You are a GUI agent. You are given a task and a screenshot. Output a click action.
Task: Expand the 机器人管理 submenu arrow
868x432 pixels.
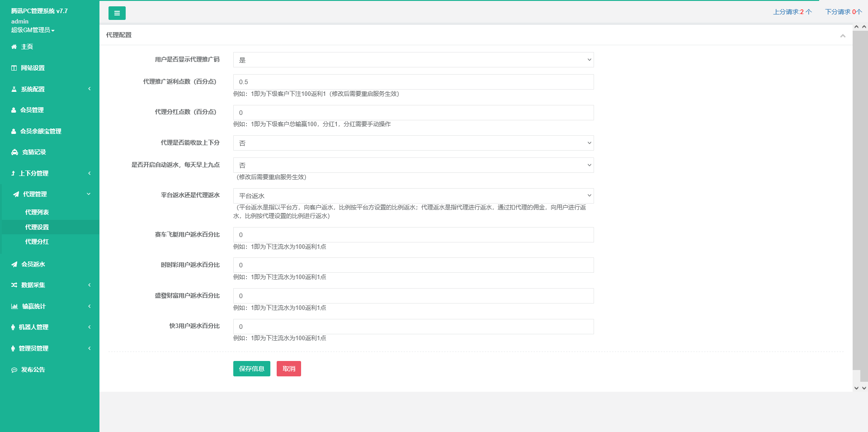(x=90, y=327)
